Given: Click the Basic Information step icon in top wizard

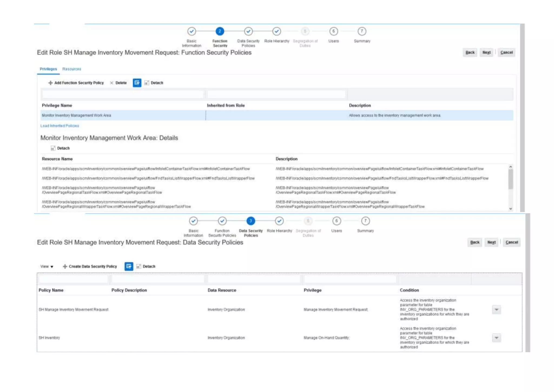Looking at the screenshot, I should pyautogui.click(x=192, y=31).
